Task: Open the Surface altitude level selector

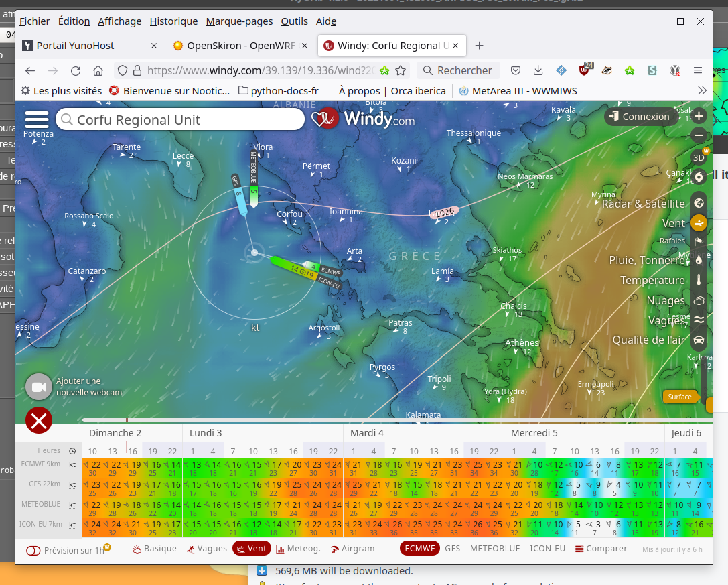Action: click(x=680, y=397)
